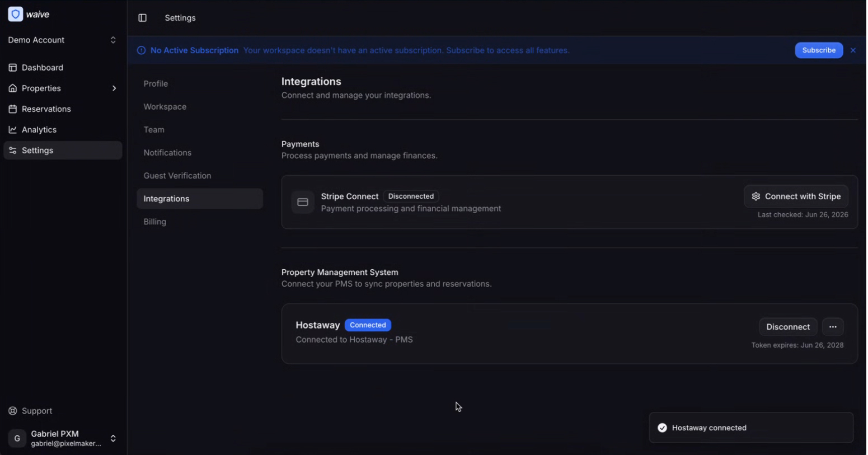The height and width of the screenshot is (455, 868).
Task: Click the waive shield logo
Action: pyautogui.click(x=16, y=14)
